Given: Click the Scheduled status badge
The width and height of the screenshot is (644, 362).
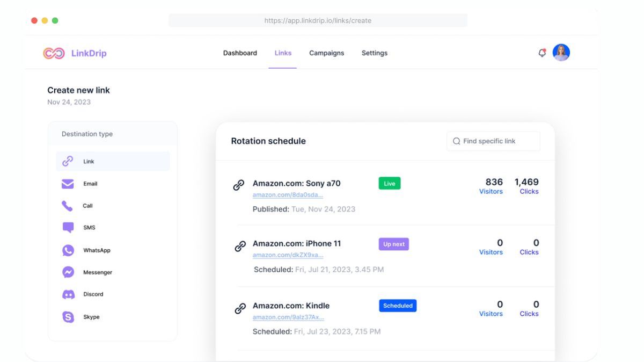Looking at the screenshot, I should [x=398, y=306].
